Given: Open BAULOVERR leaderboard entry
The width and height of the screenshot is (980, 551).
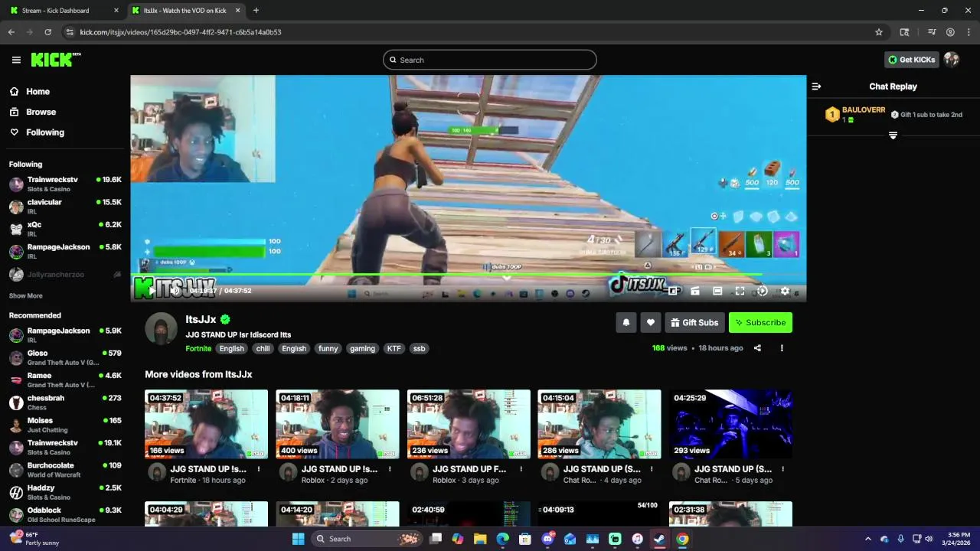Looking at the screenshot, I should 855,115.
